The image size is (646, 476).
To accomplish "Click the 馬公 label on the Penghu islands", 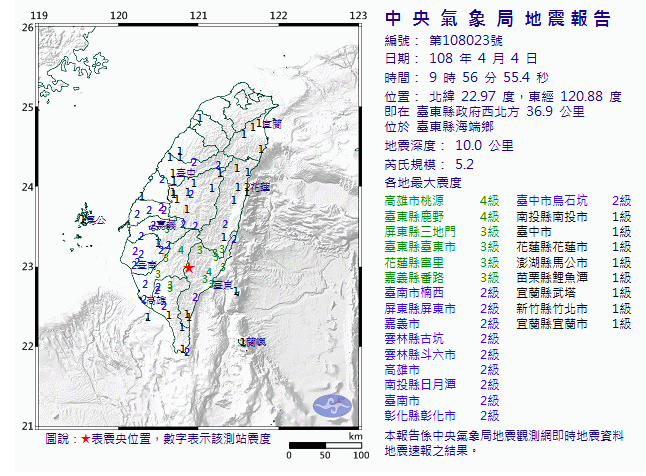I will coord(96,220).
